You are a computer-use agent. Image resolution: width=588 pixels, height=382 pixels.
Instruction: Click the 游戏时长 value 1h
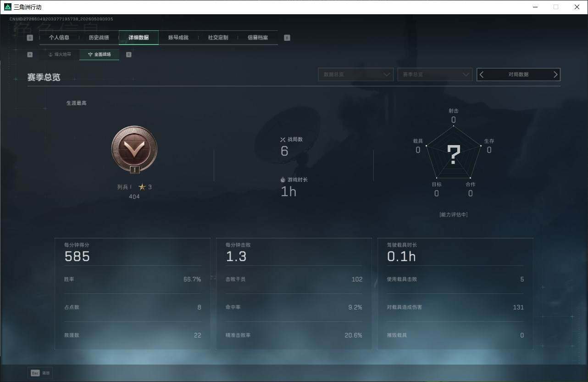288,191
